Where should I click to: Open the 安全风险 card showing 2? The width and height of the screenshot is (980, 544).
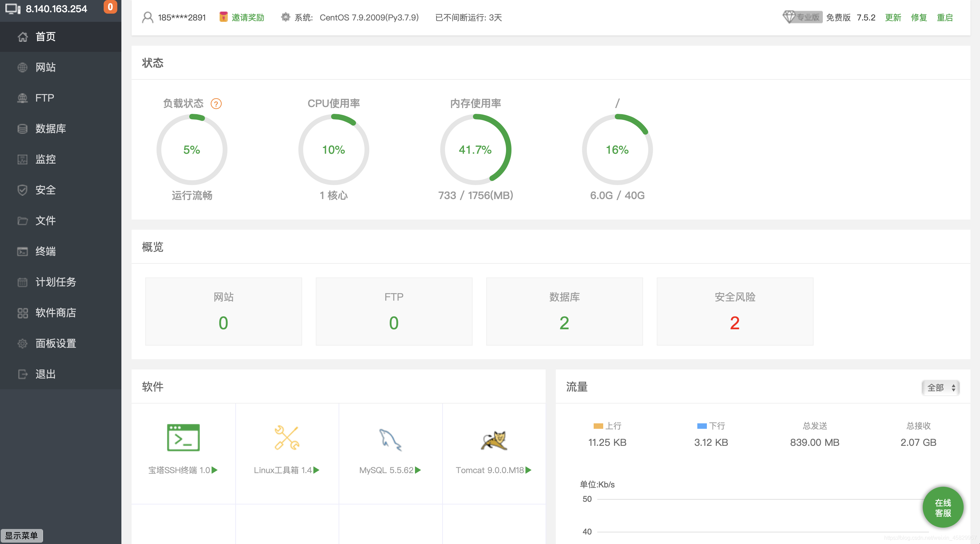click(735, 311)
